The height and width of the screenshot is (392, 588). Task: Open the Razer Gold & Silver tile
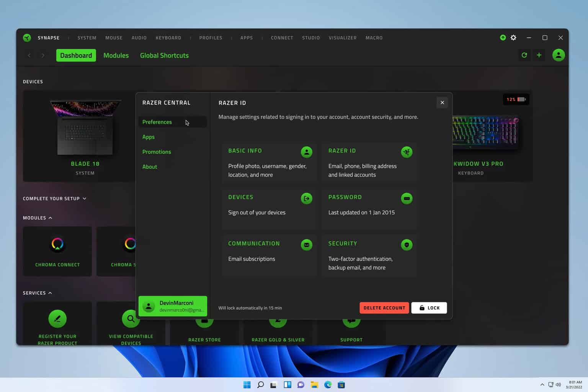pyautogui.click(x=278, y=332)
